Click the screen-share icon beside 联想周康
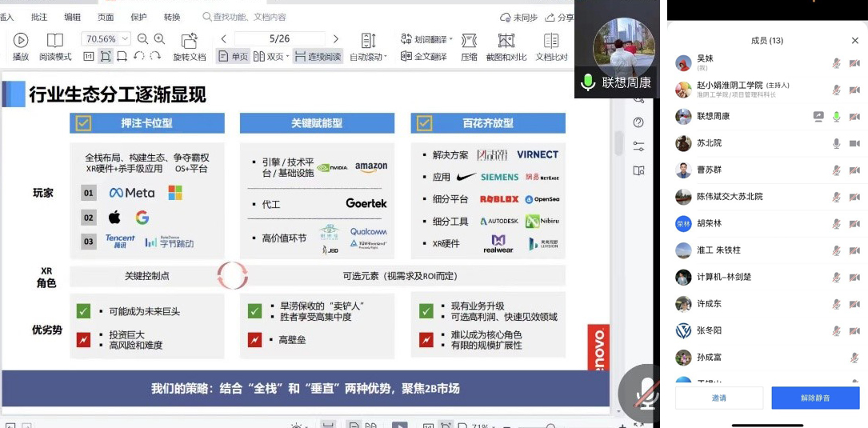Image resolution: width=868 pixels, height=428 pixels. pyautogui.click(x=818, y=116)
